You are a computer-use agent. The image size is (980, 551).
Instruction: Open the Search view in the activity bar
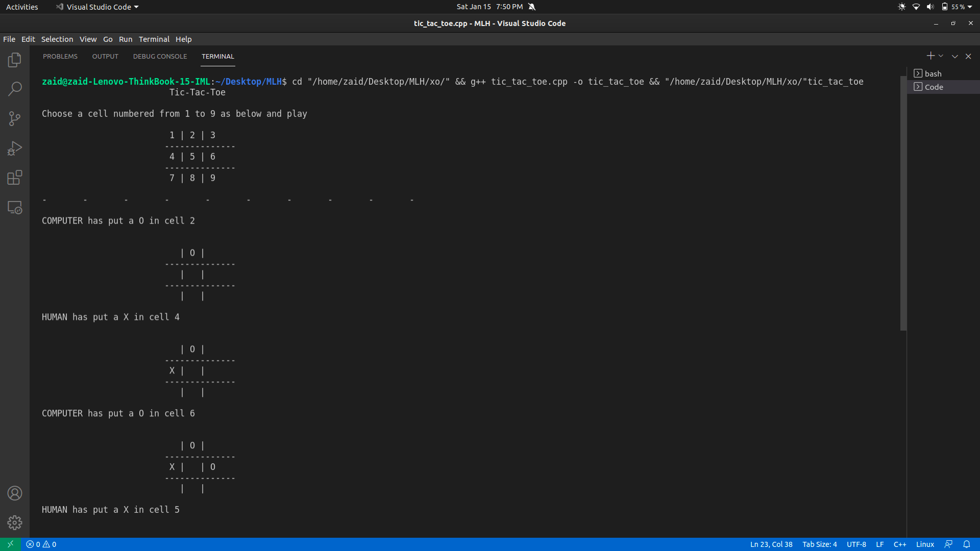(x=15, y=89)
